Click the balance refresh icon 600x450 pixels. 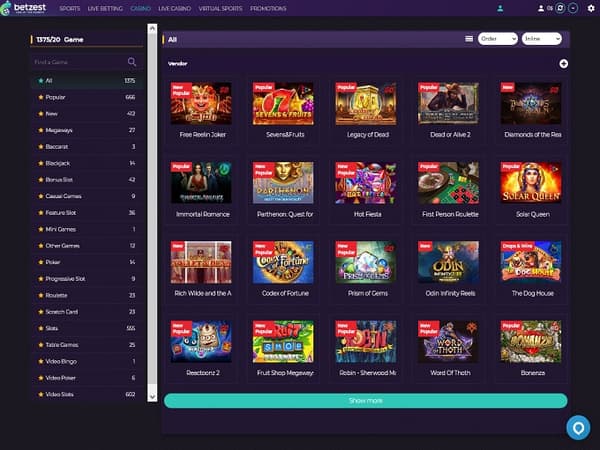pyautogui.click(x=560, y=8)
